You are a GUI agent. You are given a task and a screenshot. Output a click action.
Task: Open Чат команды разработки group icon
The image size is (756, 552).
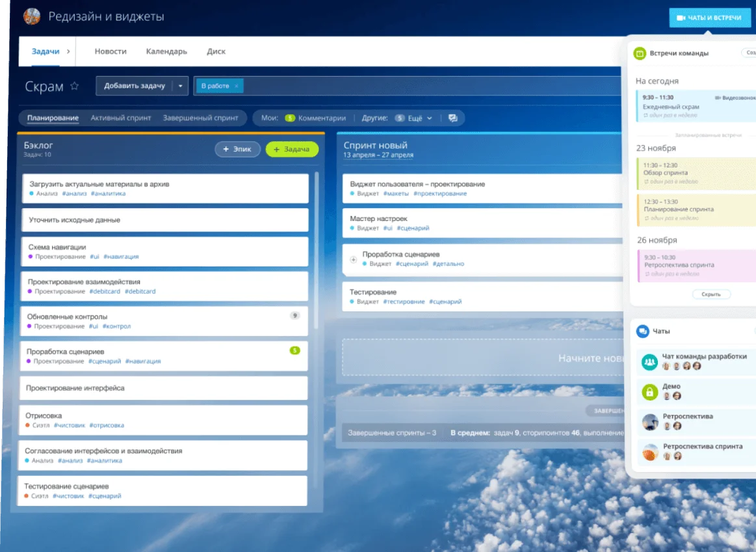pyautogui.click(x=649, y=361)
